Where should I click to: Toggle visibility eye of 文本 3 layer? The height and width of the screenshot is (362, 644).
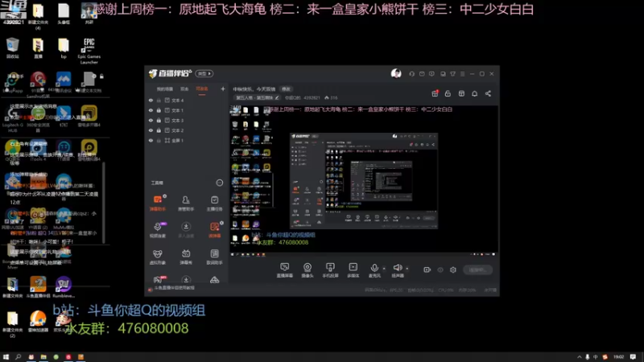[151, 120]
